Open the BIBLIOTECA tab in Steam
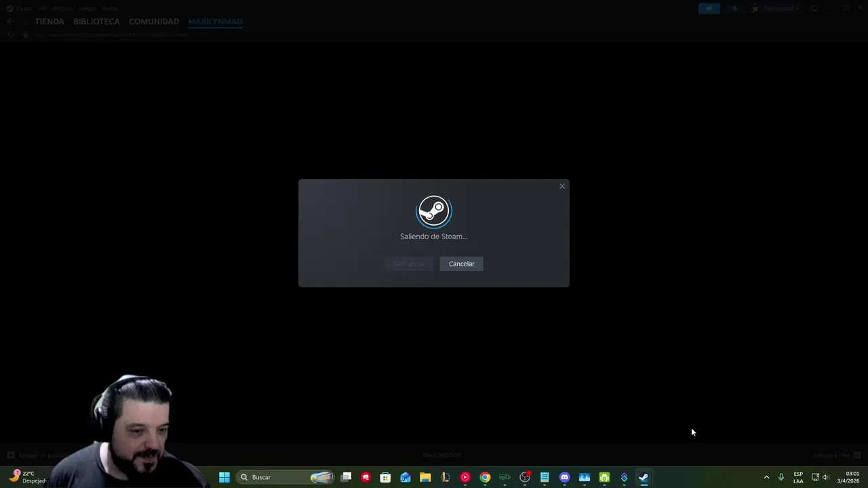Viewport: 868px width, 488px height. pos(96,22)
